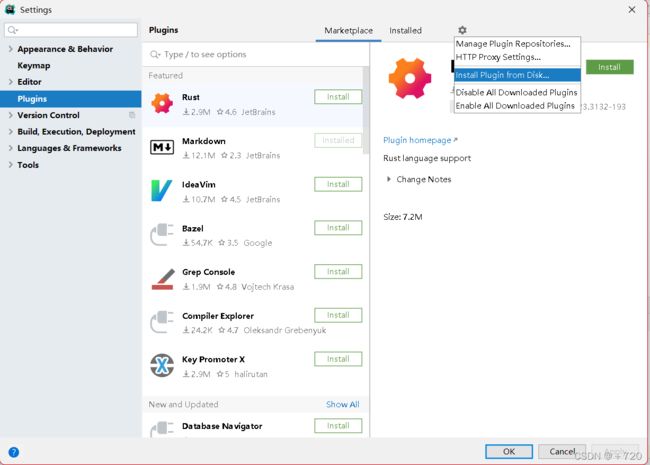650x465 pixels.
Task: Click the Key Promoter X icon
Action: coord(162,366)
